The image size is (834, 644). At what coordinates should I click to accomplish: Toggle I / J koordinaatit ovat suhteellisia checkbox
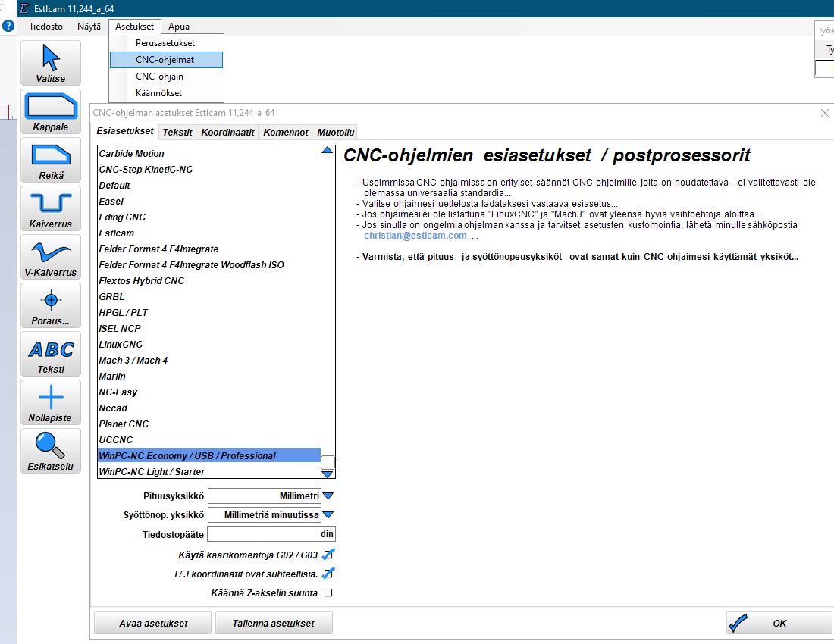point(328,574)
